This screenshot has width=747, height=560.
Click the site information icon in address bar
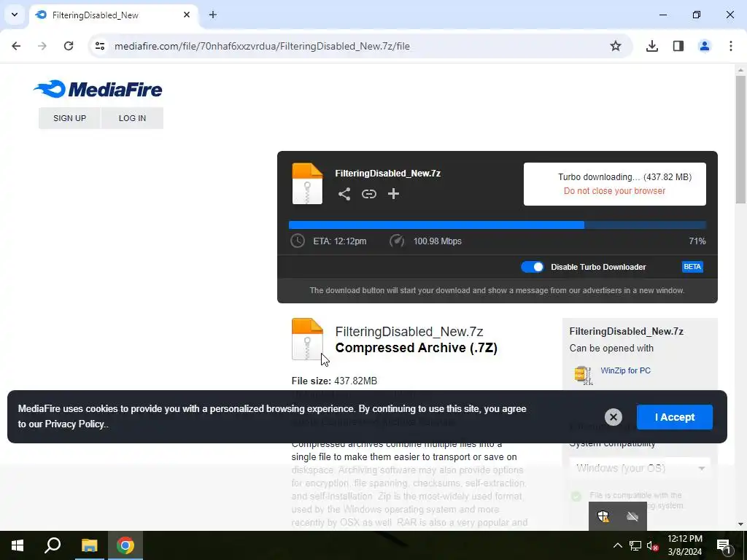pos(100,46)
